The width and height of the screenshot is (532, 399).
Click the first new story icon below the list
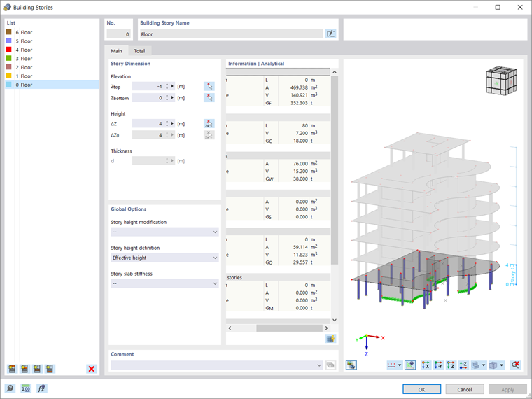(x=12, y=369)
